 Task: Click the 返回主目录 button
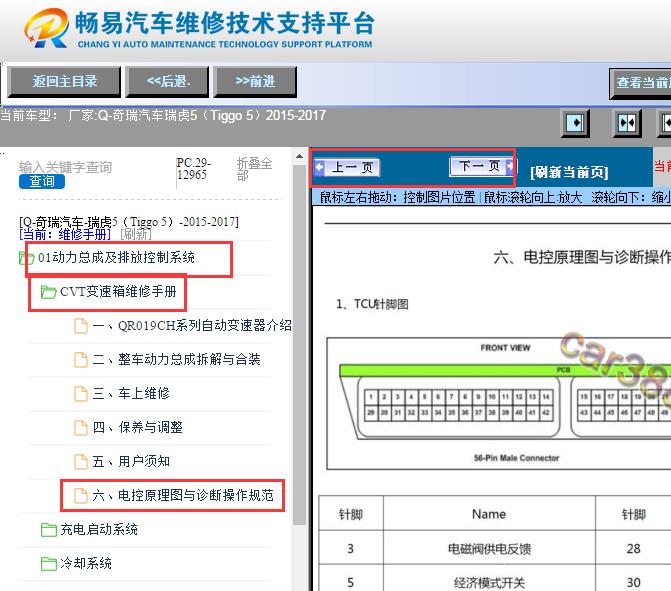64,81
